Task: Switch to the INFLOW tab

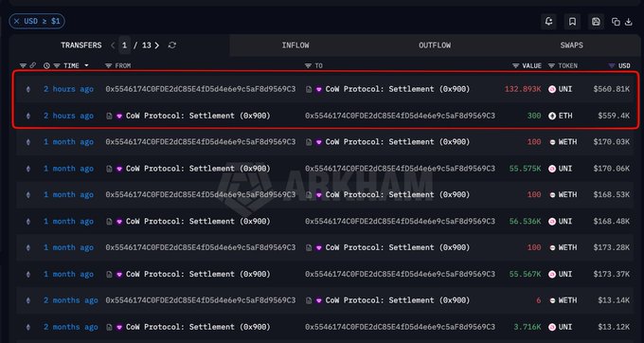Action: (x=295, y=45)
